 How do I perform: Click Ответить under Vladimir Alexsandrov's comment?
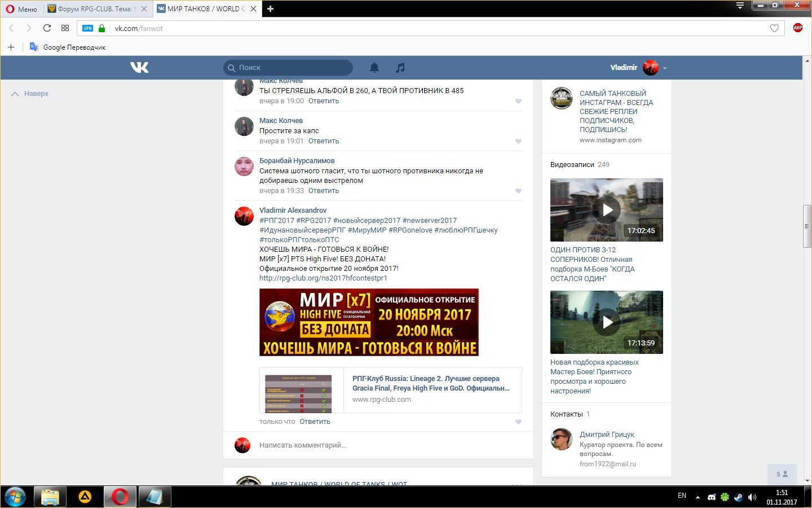click(315, 422)
